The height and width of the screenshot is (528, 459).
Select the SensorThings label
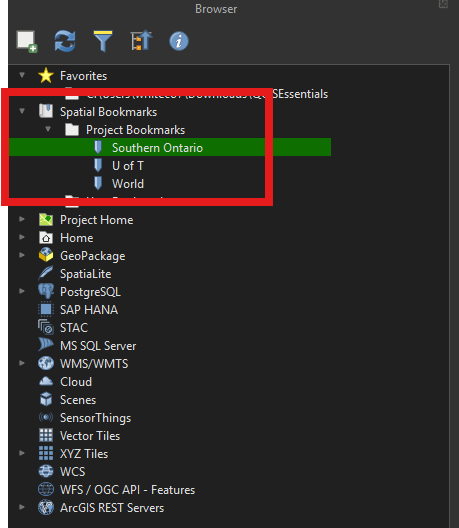point(95,418)
